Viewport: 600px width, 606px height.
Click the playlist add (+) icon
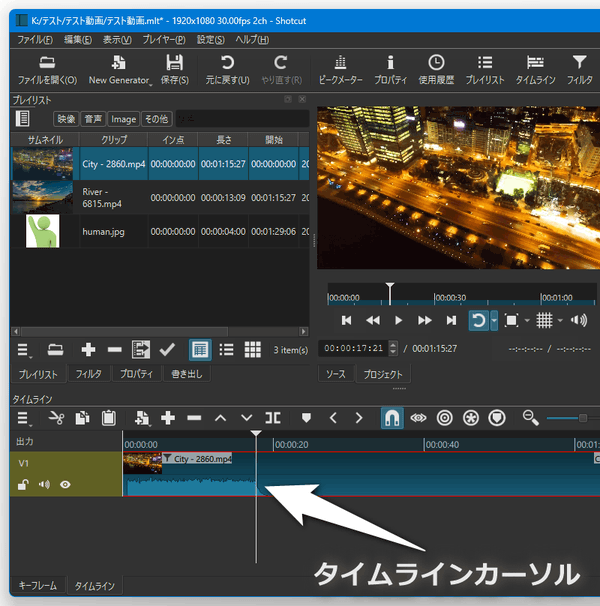click(88, 350)
